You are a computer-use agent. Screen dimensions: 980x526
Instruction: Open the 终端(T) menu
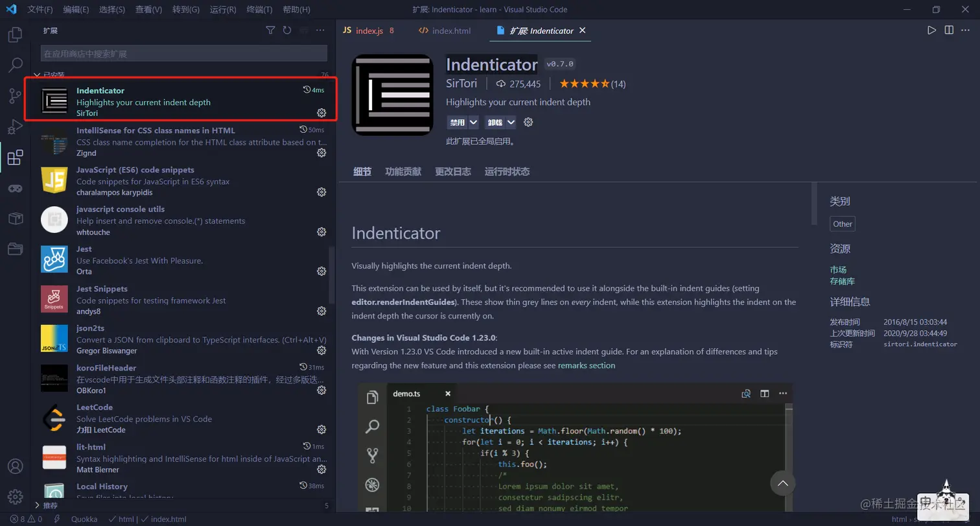[x=259, y=10]
